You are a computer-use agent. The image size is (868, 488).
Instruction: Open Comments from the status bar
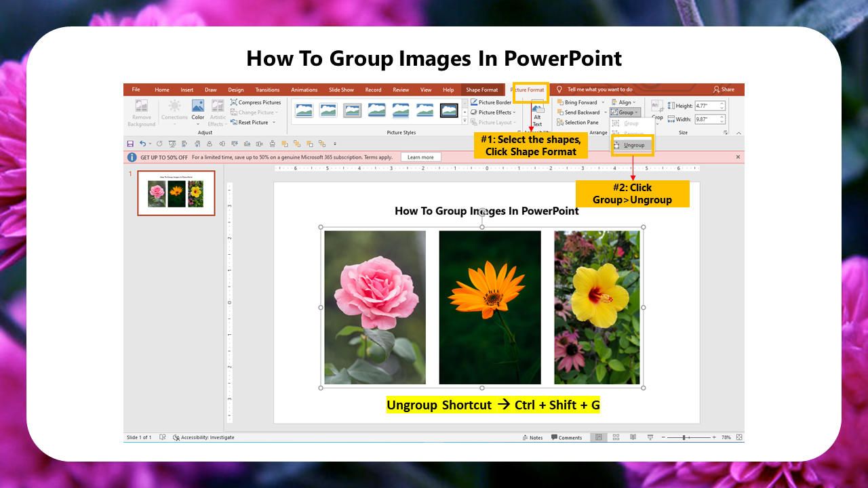tap(566, 438)
